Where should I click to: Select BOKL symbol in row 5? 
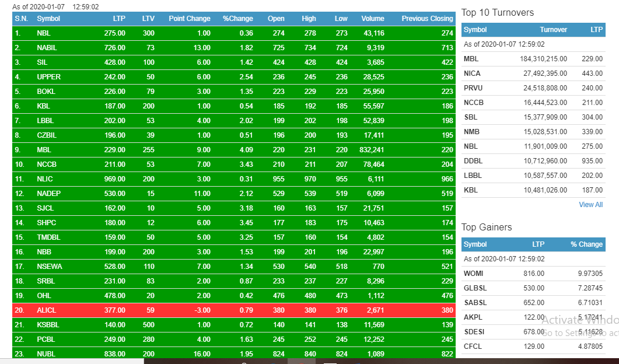(46, 92)
